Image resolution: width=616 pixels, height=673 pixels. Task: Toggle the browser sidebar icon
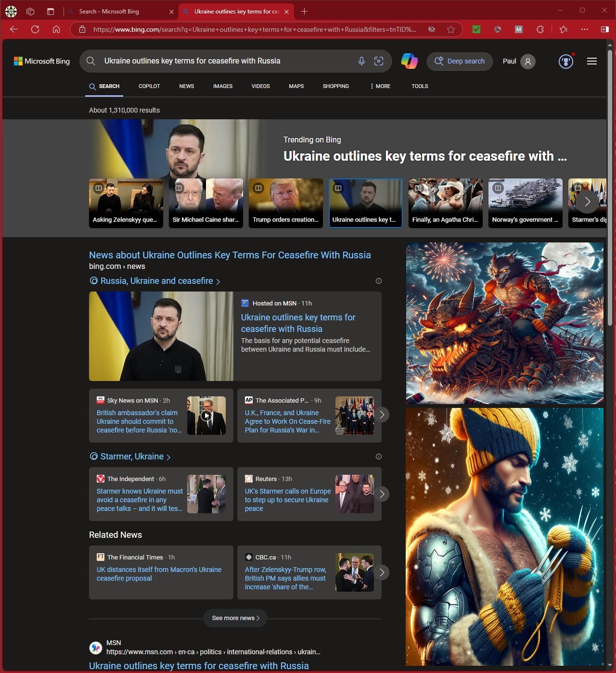tap(605, 29)
